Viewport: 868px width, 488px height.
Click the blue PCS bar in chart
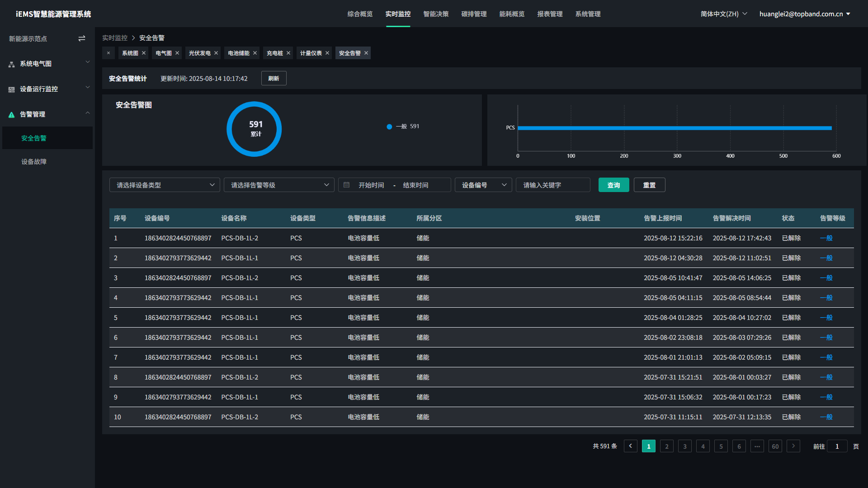tap(674, 128)
